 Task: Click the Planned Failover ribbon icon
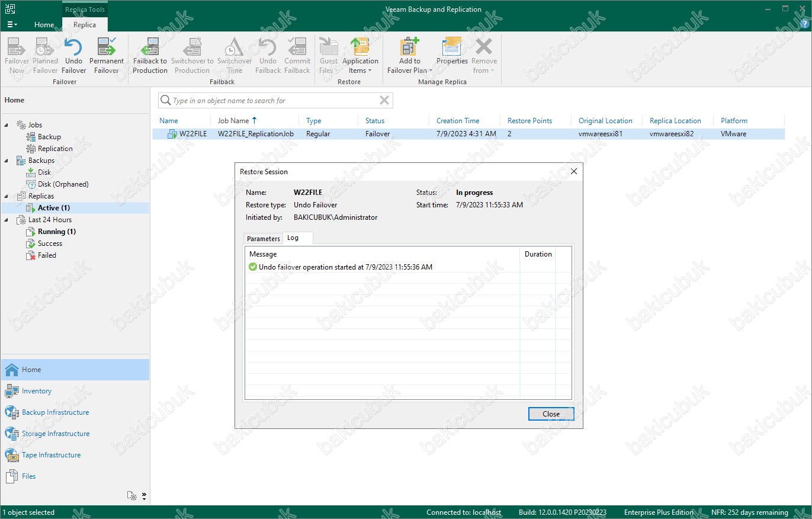coord(45,56)
